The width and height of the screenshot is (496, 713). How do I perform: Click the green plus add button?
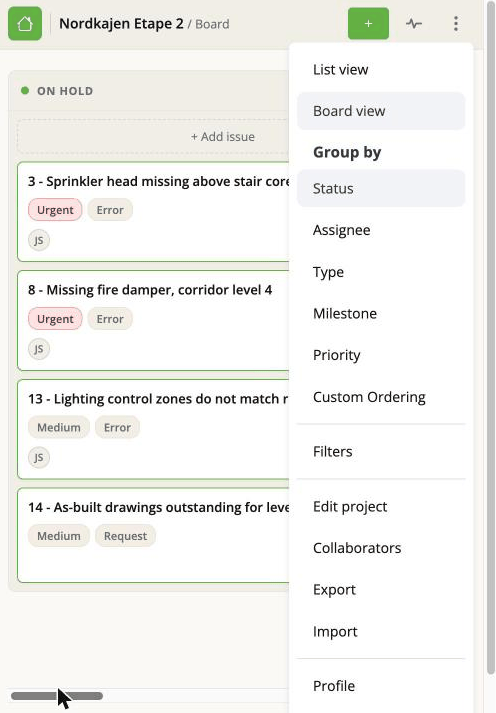coord(368,24)
